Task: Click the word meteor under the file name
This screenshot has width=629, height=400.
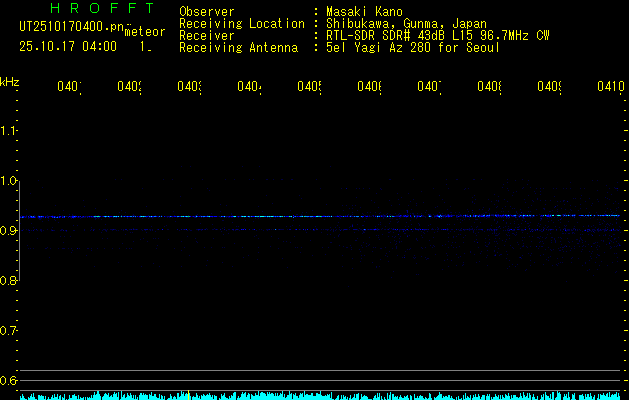Action: 144,32
